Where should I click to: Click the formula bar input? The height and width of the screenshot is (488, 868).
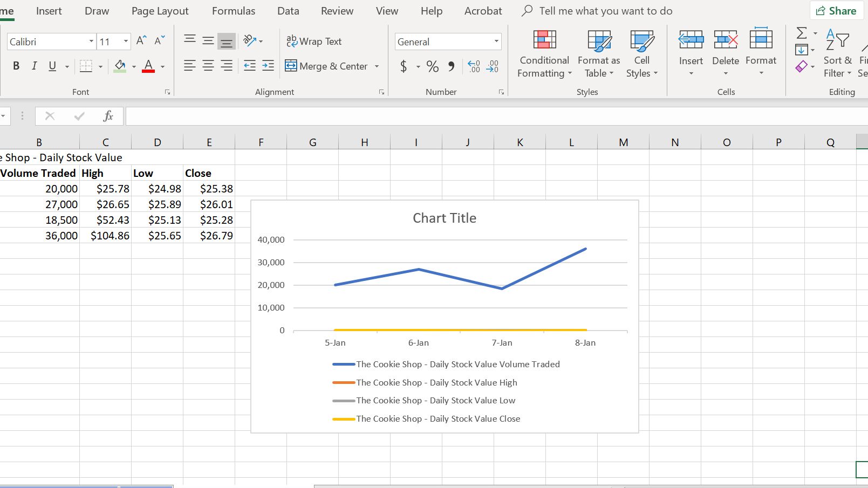click(x=496, y=116)
